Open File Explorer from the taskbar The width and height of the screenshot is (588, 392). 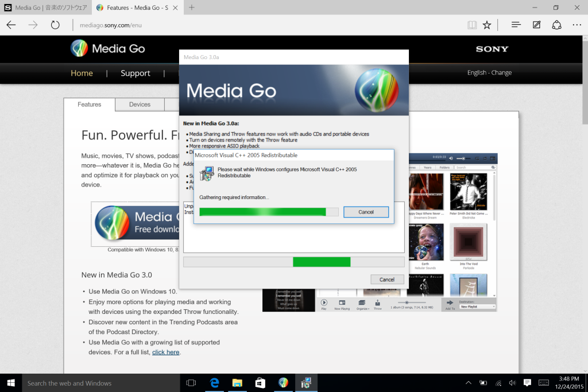[x=237, y=383]
